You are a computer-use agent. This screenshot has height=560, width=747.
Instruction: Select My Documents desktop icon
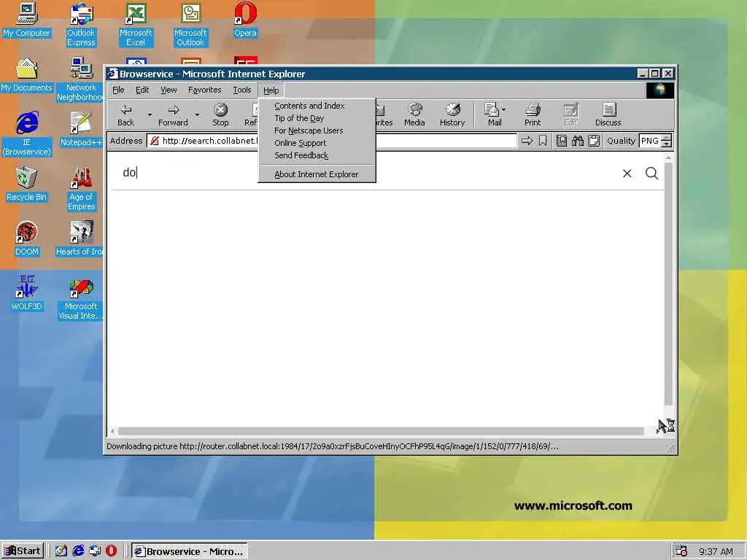click(x=27, y=75)
